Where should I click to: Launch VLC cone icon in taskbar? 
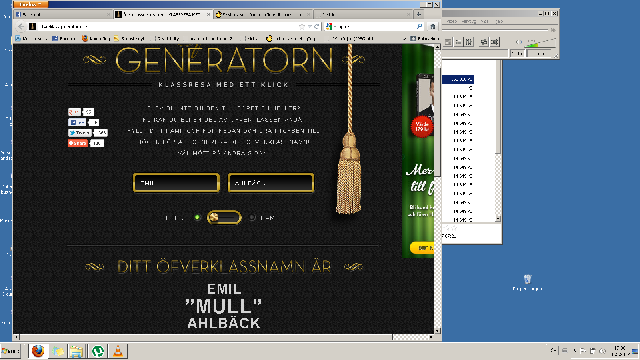click(x=118, y=351)
